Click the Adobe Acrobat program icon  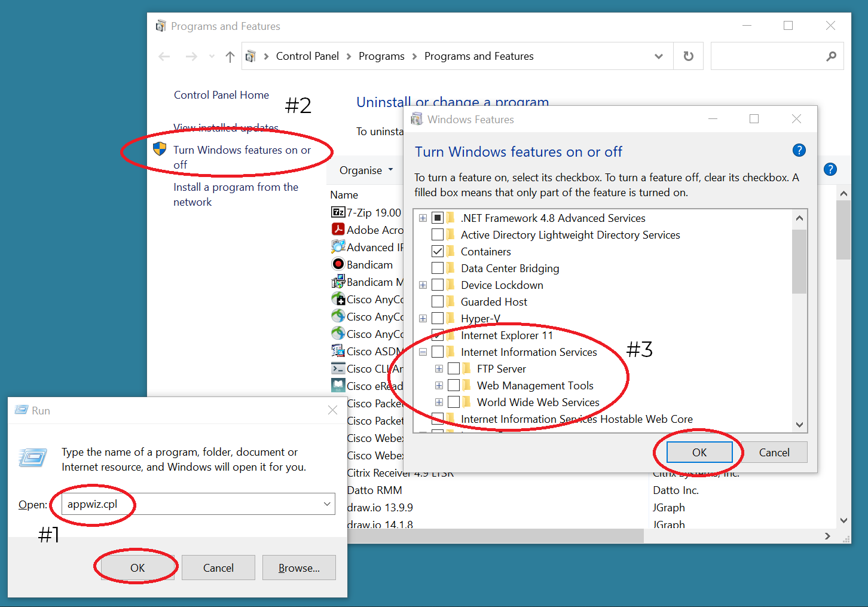[338, 229]
